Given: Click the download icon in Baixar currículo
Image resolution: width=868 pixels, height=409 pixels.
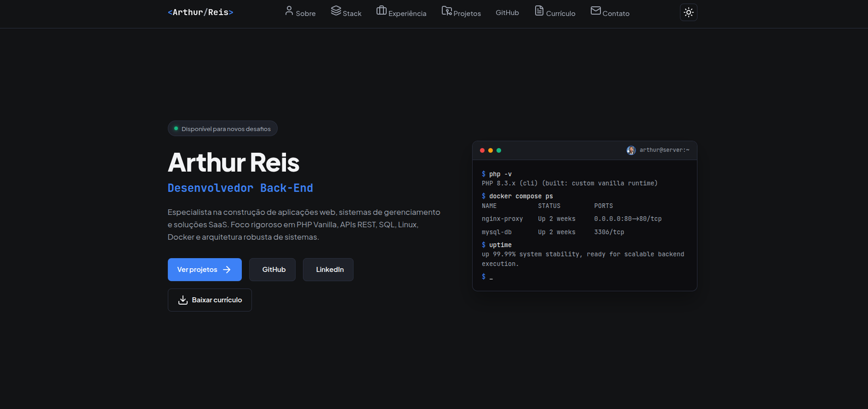Looking at the screenshot, I should click(x=183, y=300).
